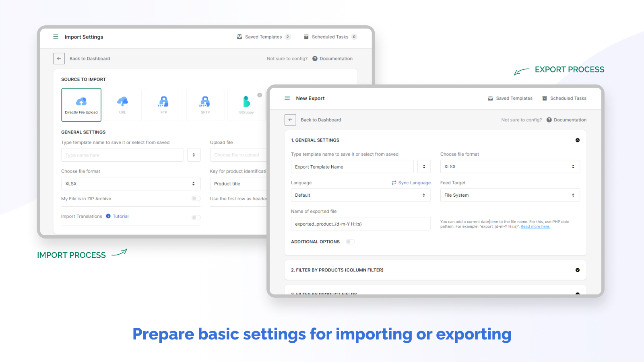The height and width of the screenshot is (362, 644).
Task: Open the hamburger menu in Import Settings
Action: 56,37
